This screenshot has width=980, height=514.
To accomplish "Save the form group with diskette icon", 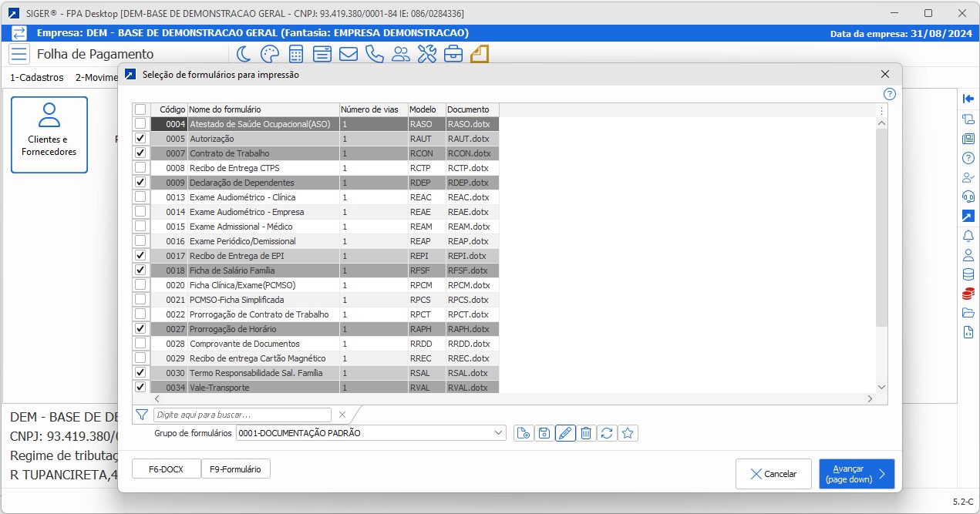I will (x=544, y=433).
